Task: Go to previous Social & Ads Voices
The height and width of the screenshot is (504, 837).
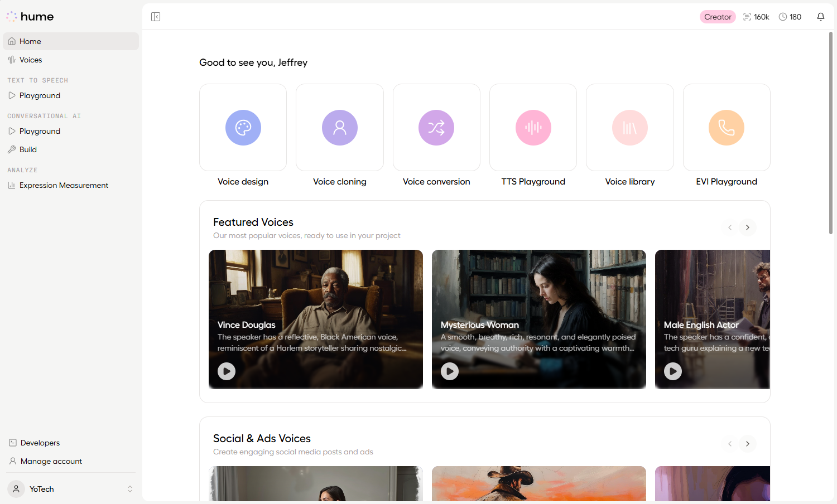Action: tap(730, 444)
